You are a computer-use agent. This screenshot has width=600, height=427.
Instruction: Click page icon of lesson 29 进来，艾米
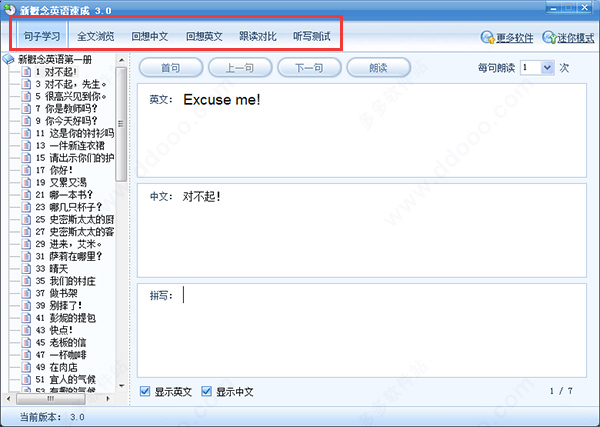[26, 244]
